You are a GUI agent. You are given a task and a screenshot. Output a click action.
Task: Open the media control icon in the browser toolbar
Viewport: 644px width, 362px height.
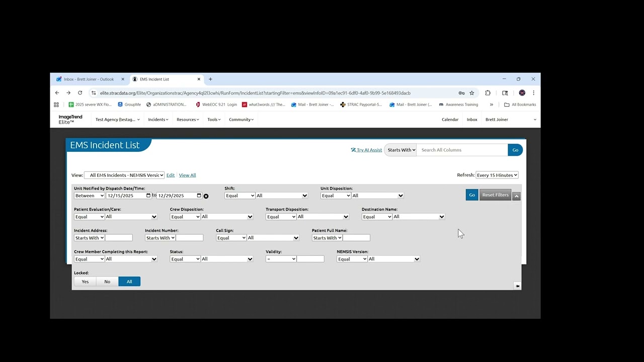[x=505, y=93]
